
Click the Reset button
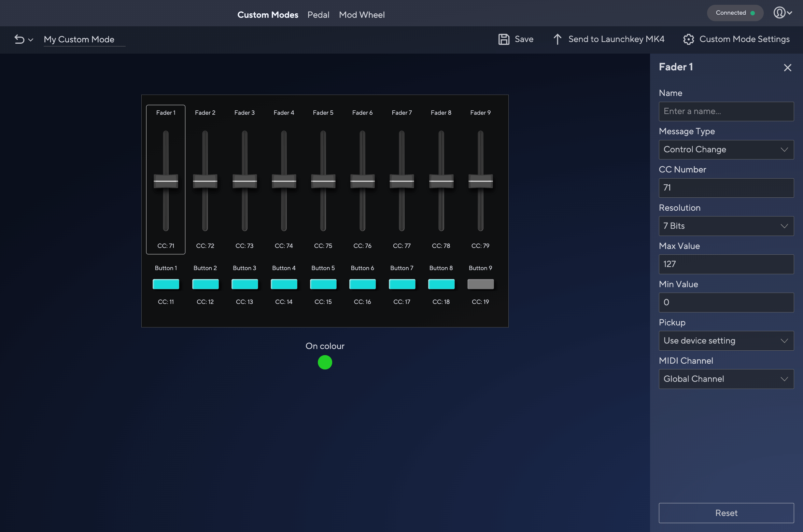tap(726, 513)
